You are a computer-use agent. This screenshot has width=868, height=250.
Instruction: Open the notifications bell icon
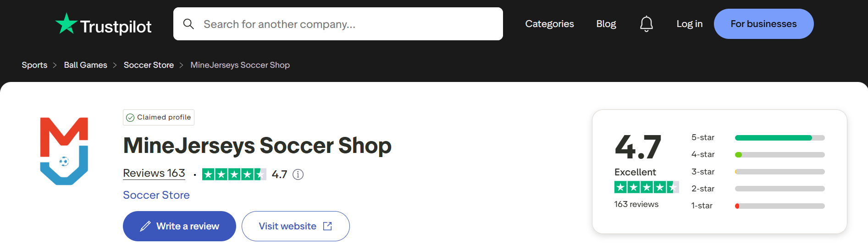click(x=647, y=24)
